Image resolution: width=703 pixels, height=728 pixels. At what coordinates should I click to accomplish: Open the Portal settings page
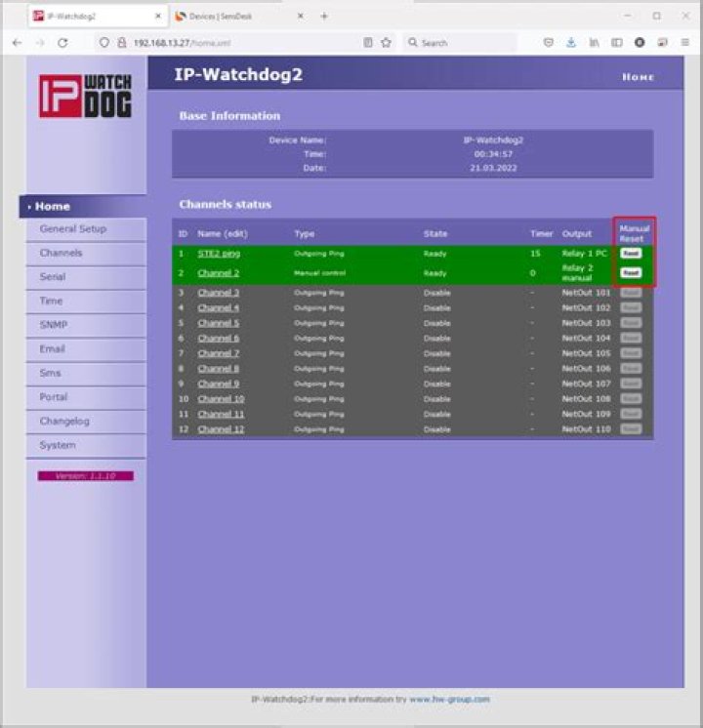pyautogui.click(x=87, y=398)
